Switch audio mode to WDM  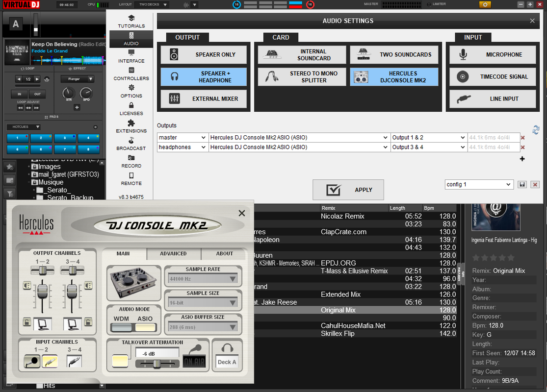point(121,327)
